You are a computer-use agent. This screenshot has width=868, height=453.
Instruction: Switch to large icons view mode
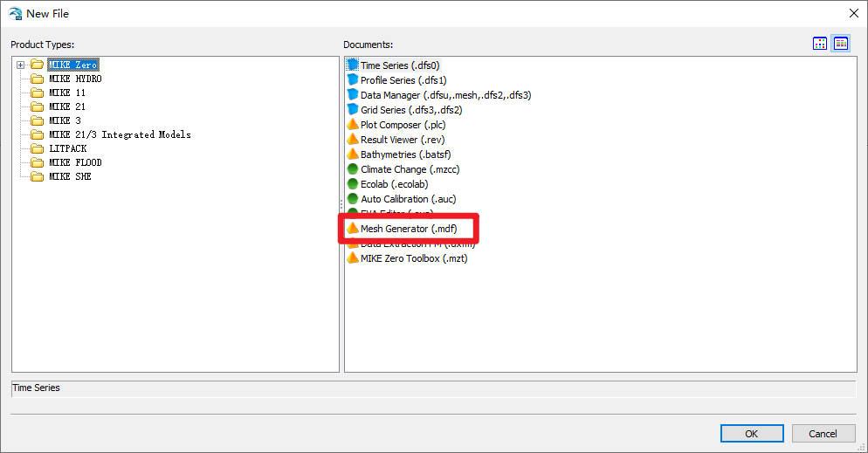(x=820, y=44)
